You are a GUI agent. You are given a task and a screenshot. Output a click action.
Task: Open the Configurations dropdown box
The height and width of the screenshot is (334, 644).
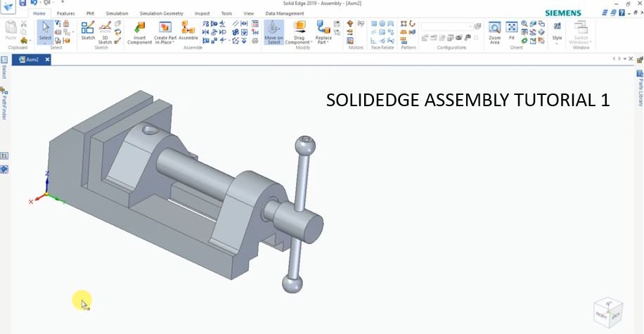[446, 27]
